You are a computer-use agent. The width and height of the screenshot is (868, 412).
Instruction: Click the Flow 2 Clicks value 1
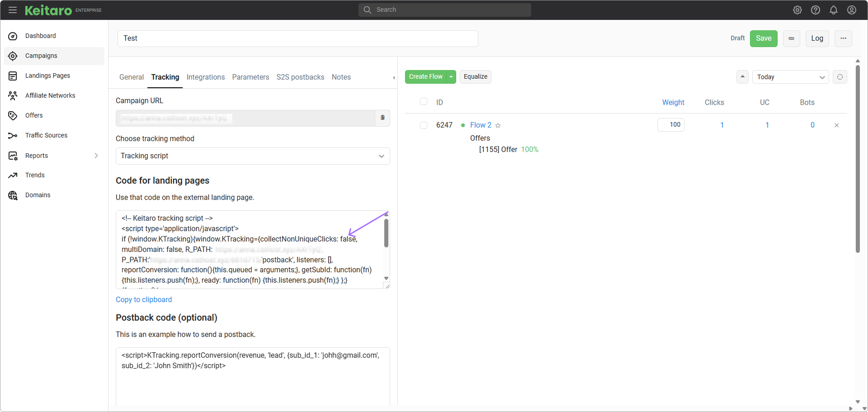click(x=722, y=125)
